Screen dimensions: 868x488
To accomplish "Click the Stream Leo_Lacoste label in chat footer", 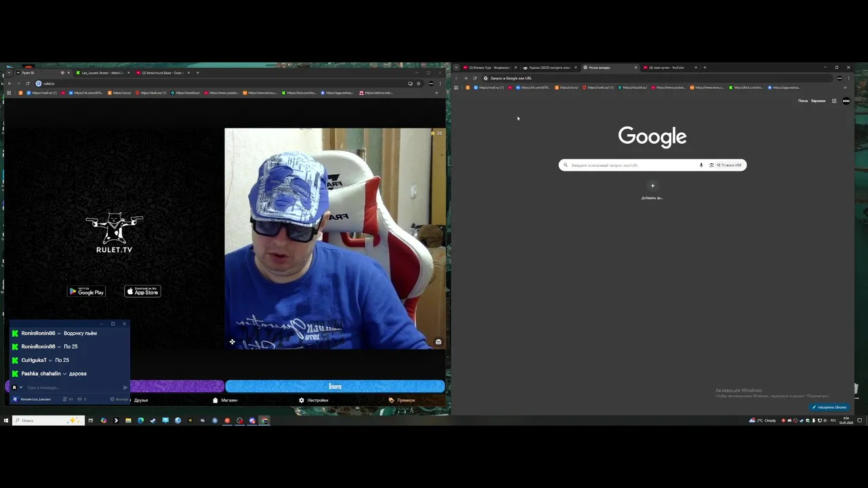I will tap(35, 399).
